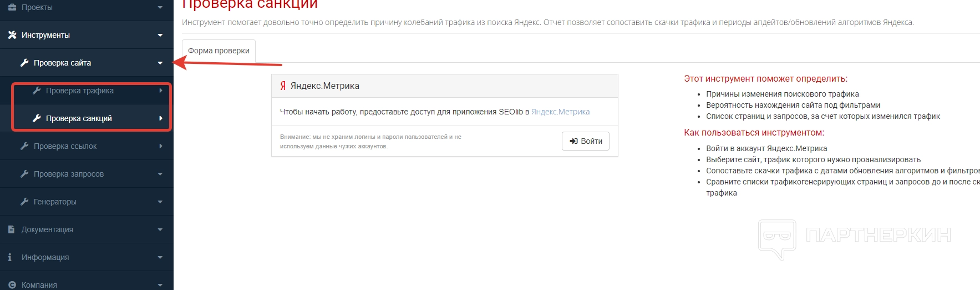This screenshot has height=290, width=980.
Task: Toggle the Проверка сайта dropdown arrow
Action: pos(160,63)
